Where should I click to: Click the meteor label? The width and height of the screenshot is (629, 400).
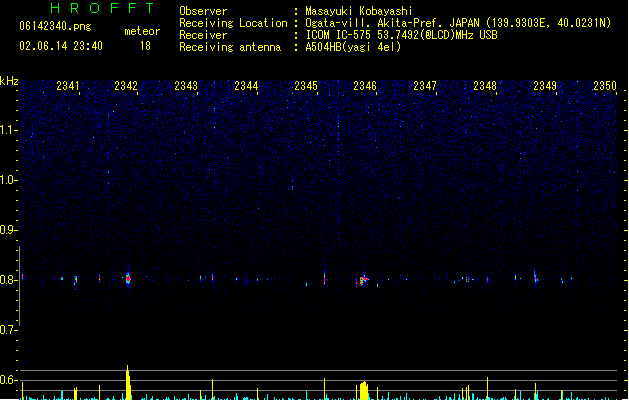point(142,31)
